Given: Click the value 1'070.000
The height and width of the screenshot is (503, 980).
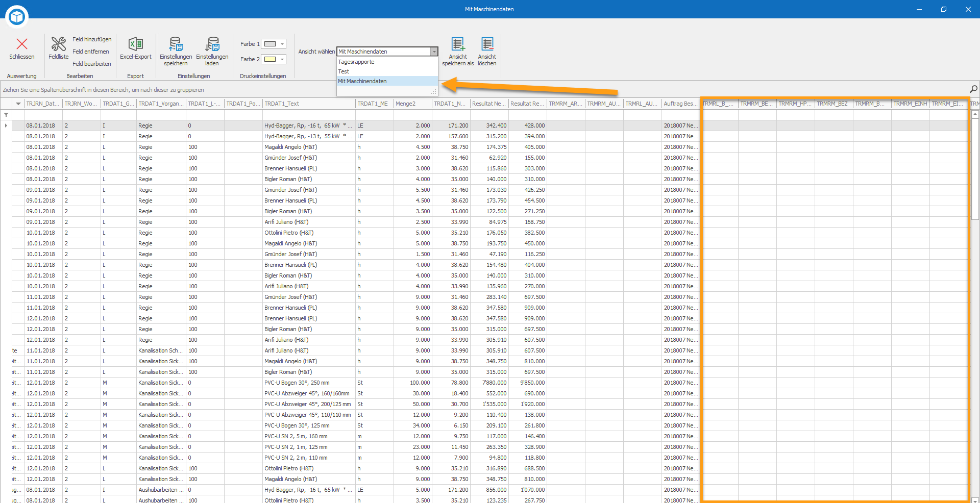Looking at the screenshot, I should tap(533, 490).
